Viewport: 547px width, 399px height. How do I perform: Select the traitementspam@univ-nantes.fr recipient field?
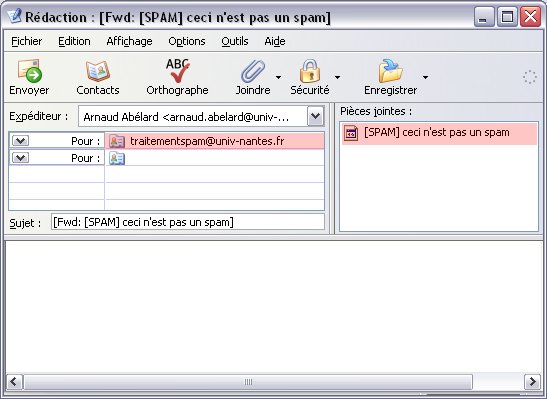pos(215,141)
